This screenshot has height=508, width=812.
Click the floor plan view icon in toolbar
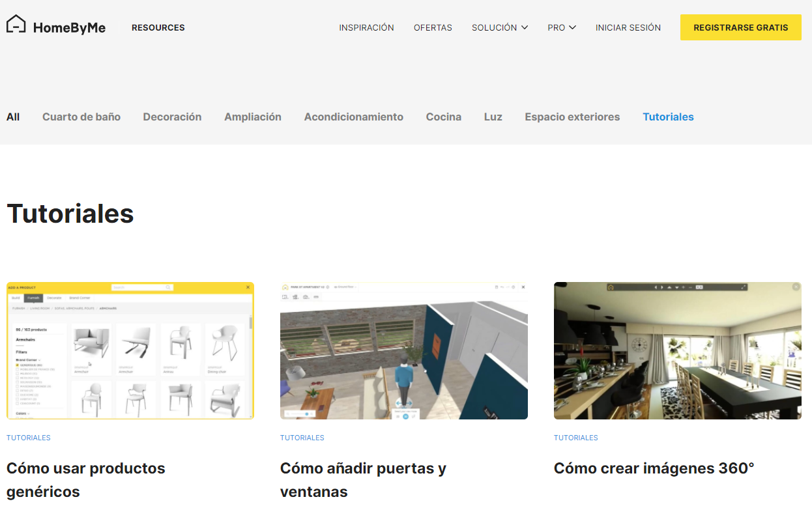285,296
